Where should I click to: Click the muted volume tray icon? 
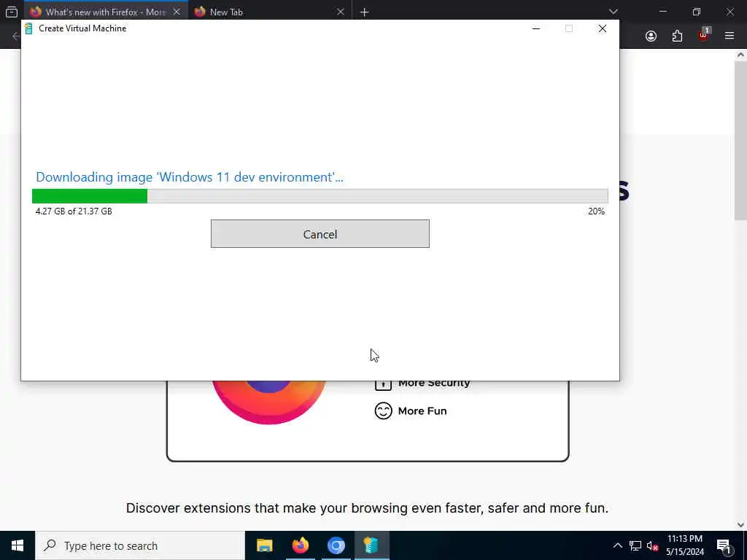pos(652,545)
